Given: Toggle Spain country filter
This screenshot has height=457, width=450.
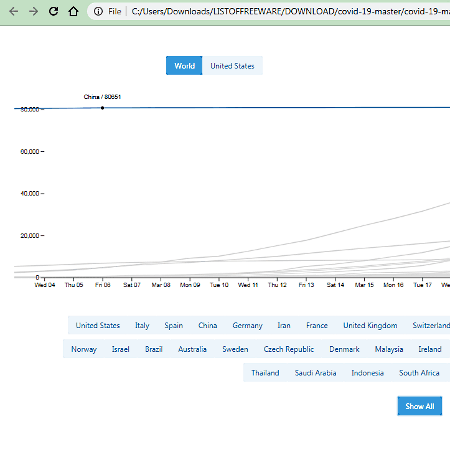Looking at the screenshot, I should tap(174, 325).
